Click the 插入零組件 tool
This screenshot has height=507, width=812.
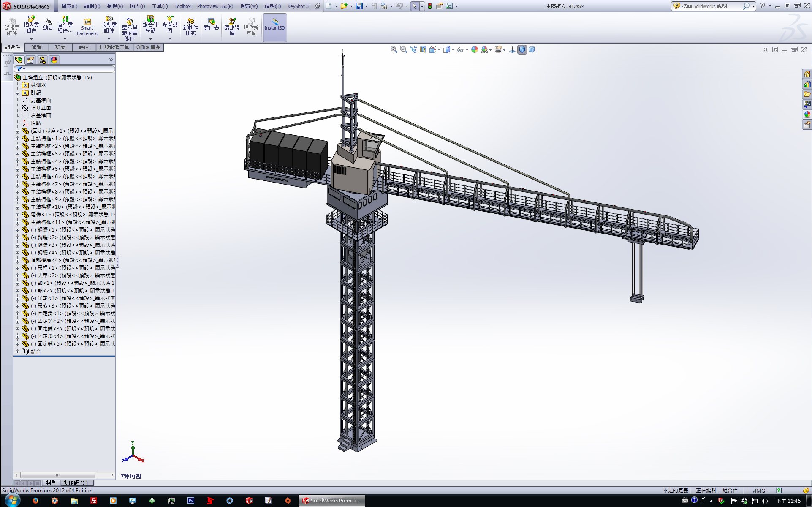(x=31, y=26)
